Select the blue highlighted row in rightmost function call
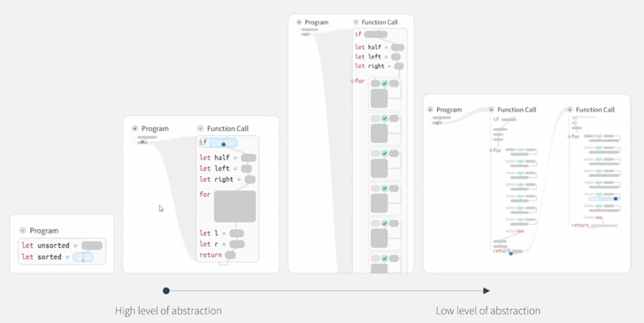The width and height of the screenshot is (644, 323). pyautogui.click(x=603, y=199)
